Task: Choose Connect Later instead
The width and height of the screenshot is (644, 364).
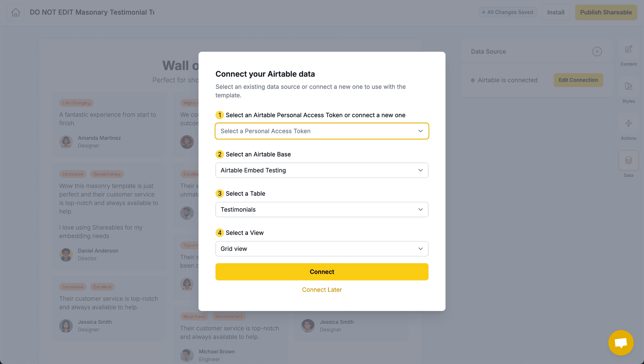Action: (x=322, y=289)
